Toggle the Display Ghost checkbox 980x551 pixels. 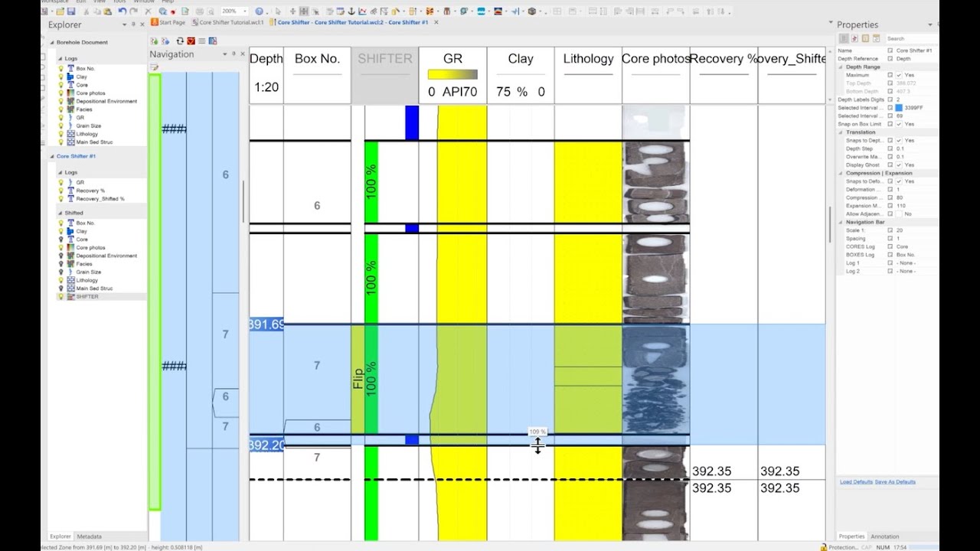[x=899, y=165]
